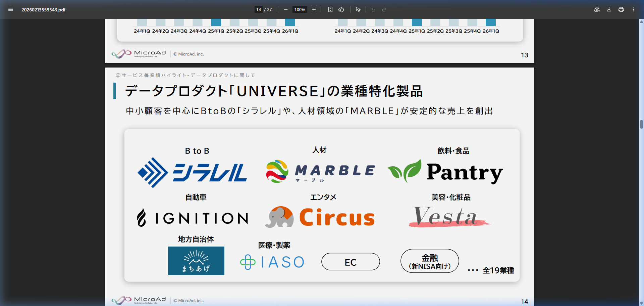Click the まちあげ blue logo tile
The image size is (644, 306).
tap(196, 261)
